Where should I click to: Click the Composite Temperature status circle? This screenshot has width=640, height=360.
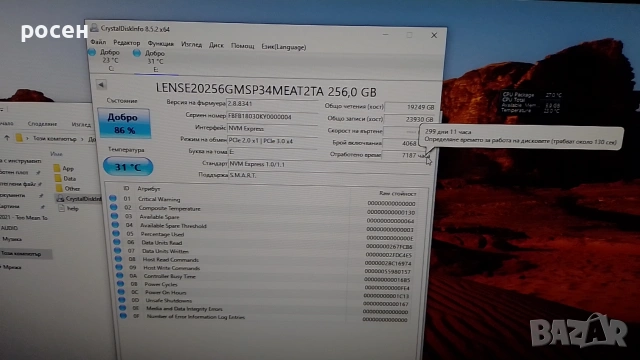pyautogui.click(x=113, y=207)
